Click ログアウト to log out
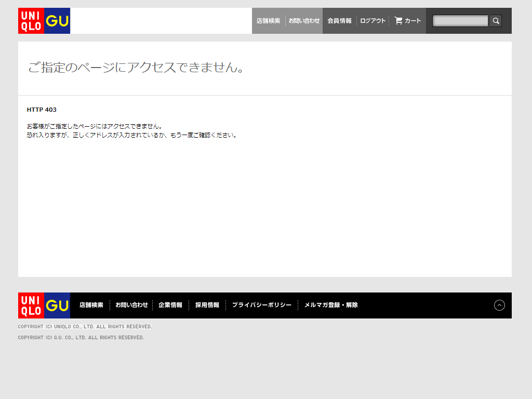The height and width of the screenshot is (399, 532). pos(373,21)
